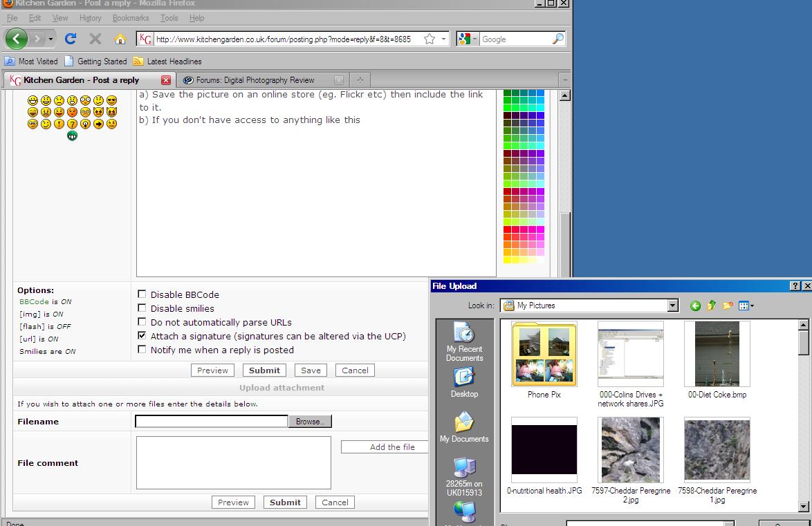
Task: Open My Recent Documents in File Upload sidebar
Action: click(x=464, y=341)
